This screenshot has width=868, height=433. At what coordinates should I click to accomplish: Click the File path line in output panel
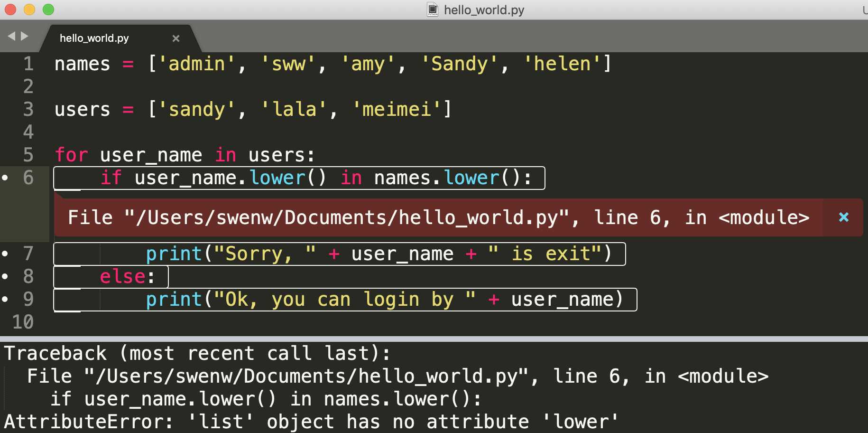[397, 376]
